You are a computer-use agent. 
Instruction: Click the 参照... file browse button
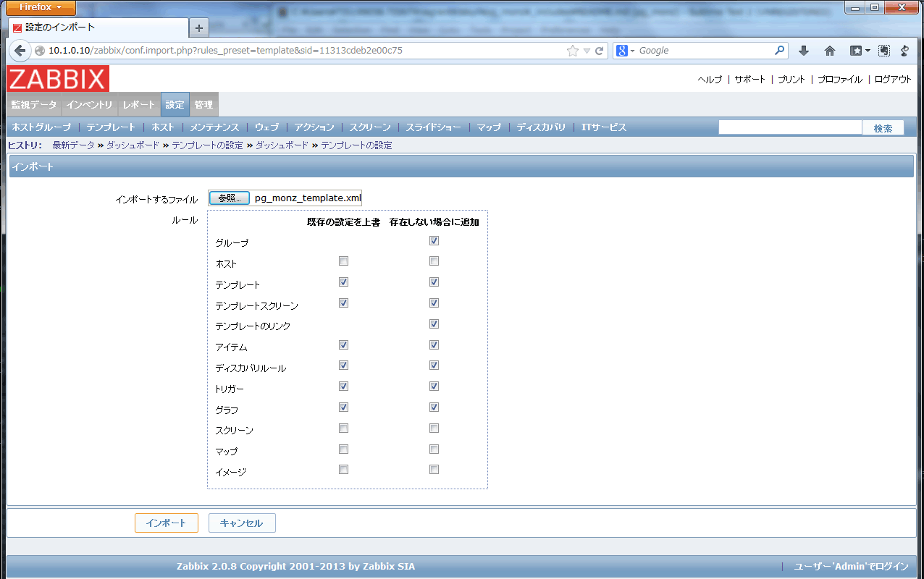tap(230, 198)
